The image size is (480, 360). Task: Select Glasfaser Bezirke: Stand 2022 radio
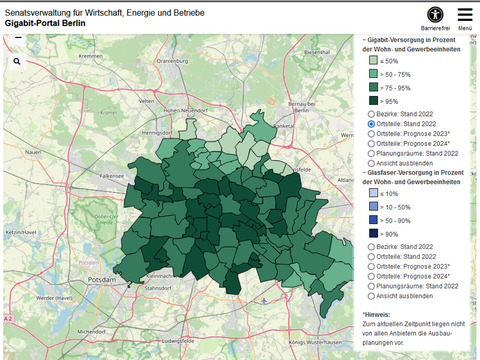coord(371,247)
